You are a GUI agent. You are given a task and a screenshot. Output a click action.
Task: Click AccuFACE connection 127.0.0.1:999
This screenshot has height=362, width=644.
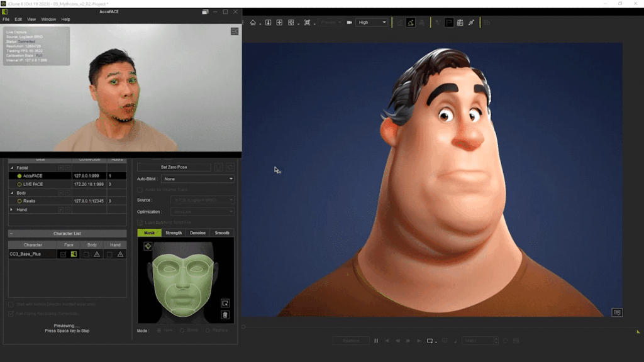pos(86,176)
